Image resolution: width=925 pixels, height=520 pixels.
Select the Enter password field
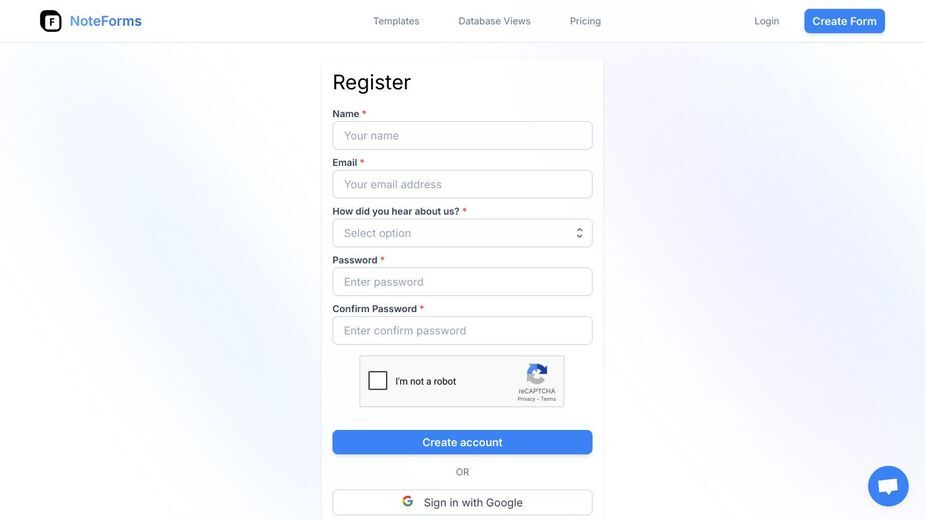click(462, 282)
